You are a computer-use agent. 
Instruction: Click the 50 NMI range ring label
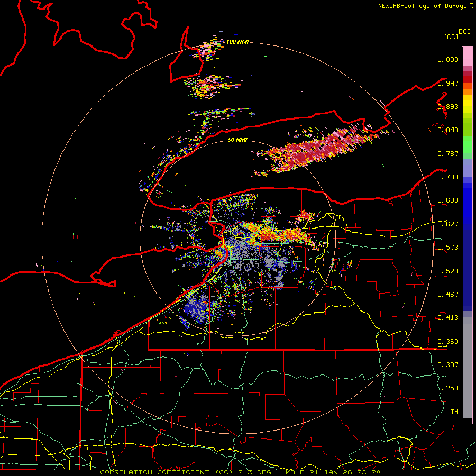point(237,140)
